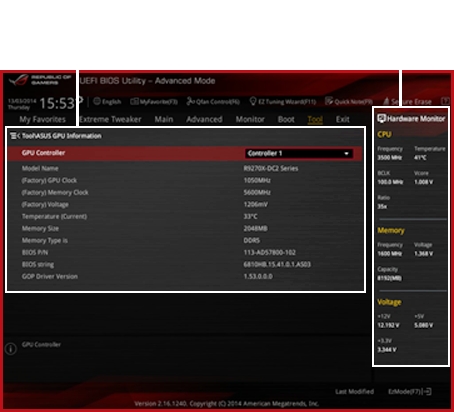Viewport: 454px width, 412px height.
Task: Click the back arrow beside Tool\ASUS GPU Information
Action: 15,136
